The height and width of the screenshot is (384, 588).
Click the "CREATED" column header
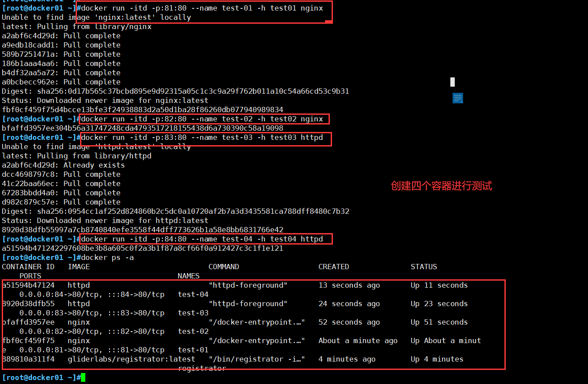(x=334, y=267)
